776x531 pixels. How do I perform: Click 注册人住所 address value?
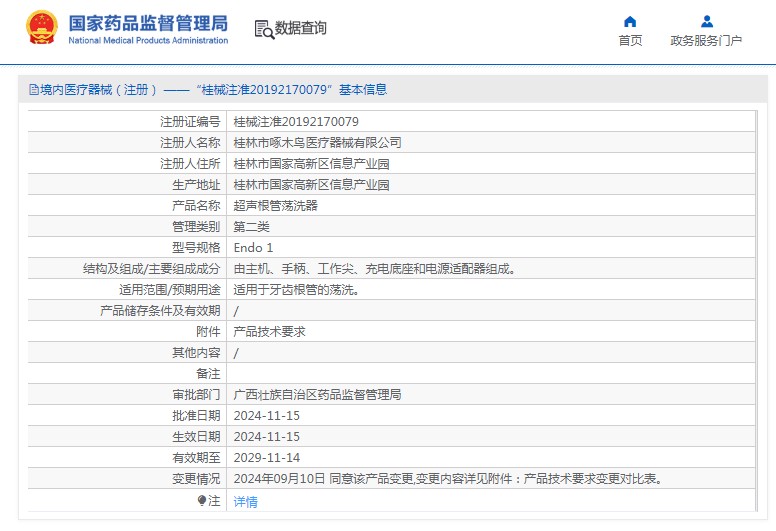coord(311,164)
